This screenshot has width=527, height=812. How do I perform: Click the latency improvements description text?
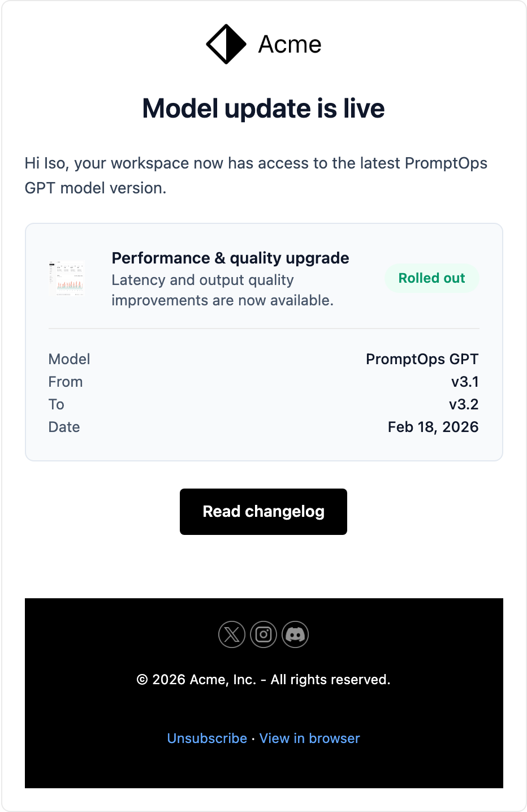click(x=222, y=290)
